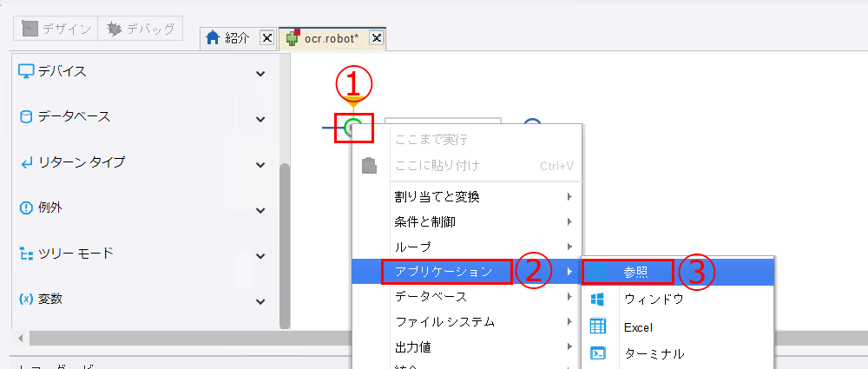Select Excel in the submenu
The image size is (868, 369).
pyautogui.click(x=678, y=327)
